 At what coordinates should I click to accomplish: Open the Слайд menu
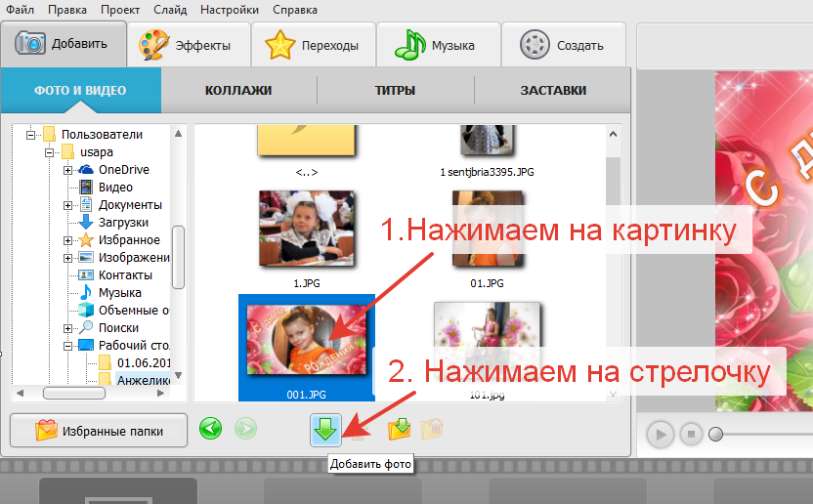170,10
